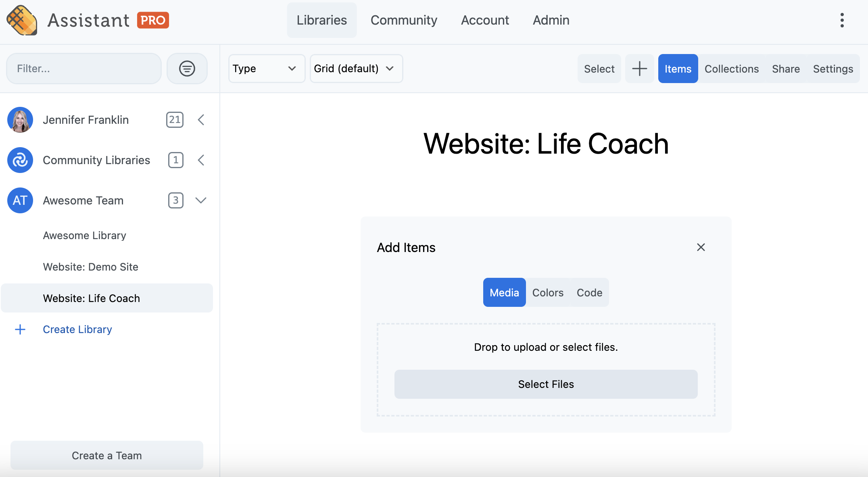Open the Collections panel
This screenshot has width=868, height=477.
[x=732, y=69]
